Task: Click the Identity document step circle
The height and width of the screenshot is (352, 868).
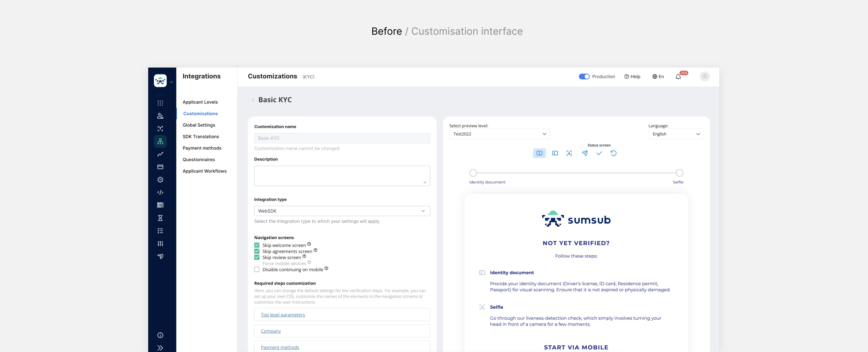Action: pos(473,173)
